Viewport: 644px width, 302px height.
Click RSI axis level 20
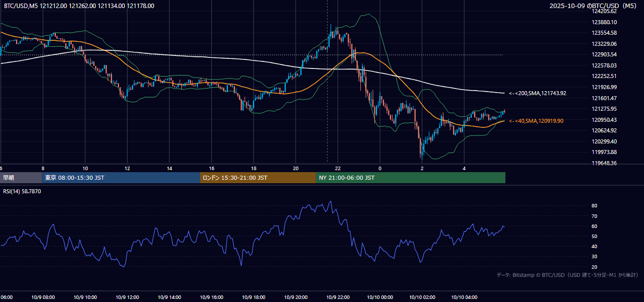(594, 267)
